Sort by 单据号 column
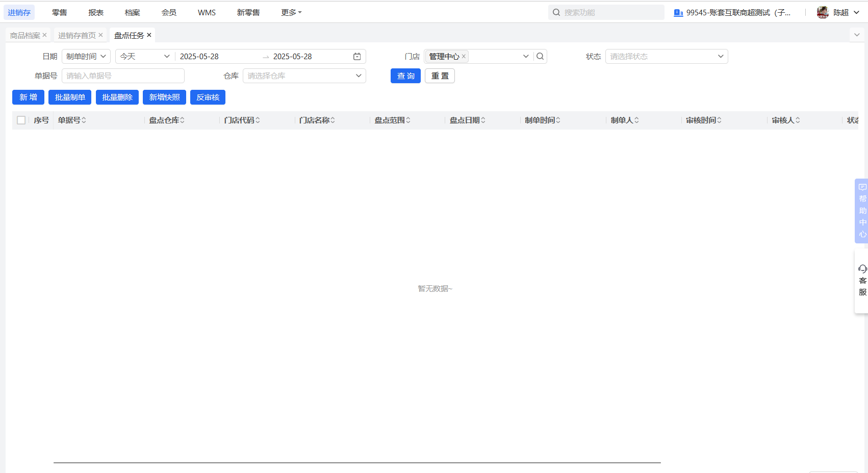This screenshot has width=868, height=473. click(x=84, y=120)
